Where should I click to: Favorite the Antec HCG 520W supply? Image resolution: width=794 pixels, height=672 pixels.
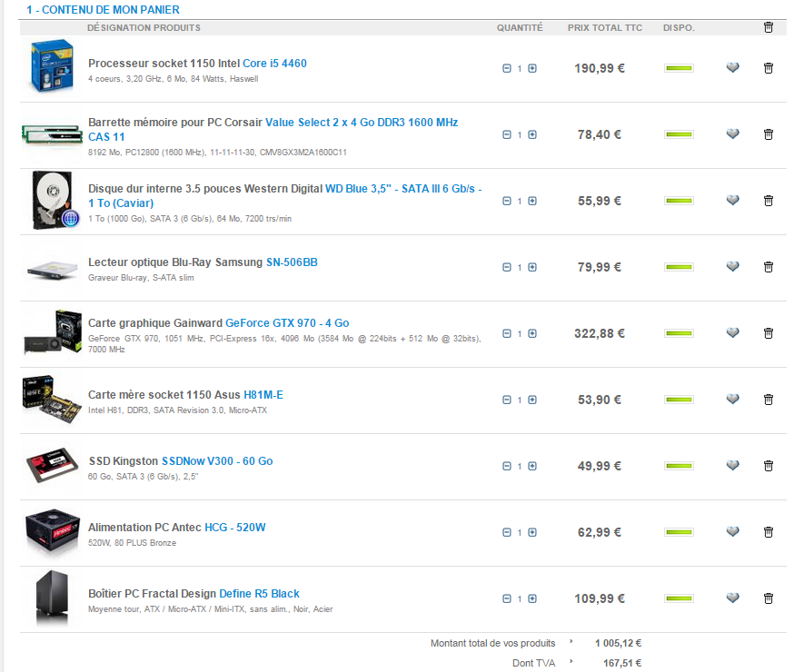tap(733, 531)
